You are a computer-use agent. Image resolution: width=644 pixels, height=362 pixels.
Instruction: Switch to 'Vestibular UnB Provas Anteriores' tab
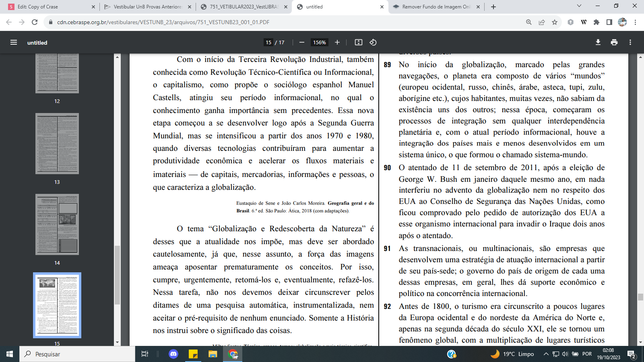pyautogui.click(x=147, y=7)
